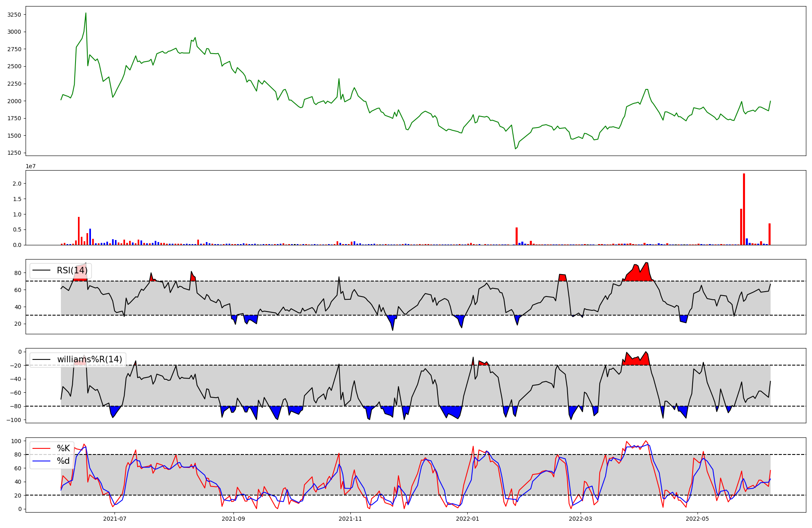
Task: Click the %K legend entry text
Action: tap(63, 448)
